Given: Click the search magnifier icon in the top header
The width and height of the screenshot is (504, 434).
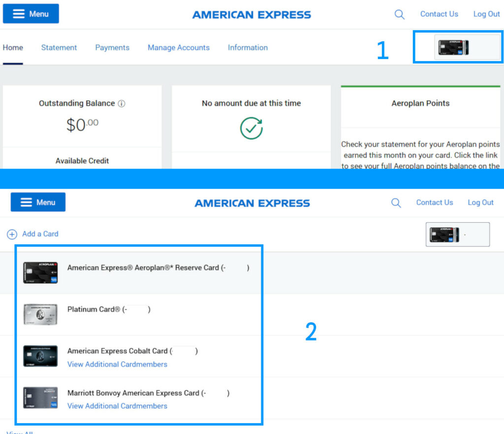Looking at the screenshot, I should (399, 14).
